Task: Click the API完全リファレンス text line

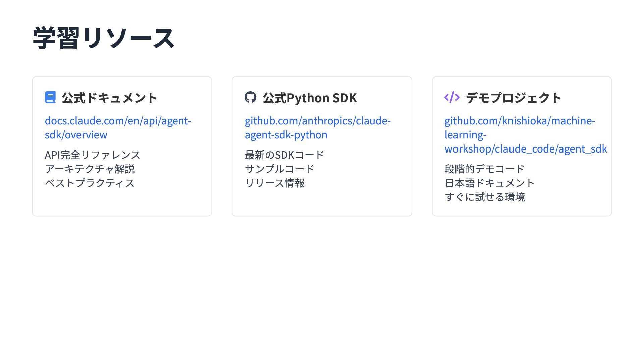Action: pyautogui.click(x=92, y=155)
